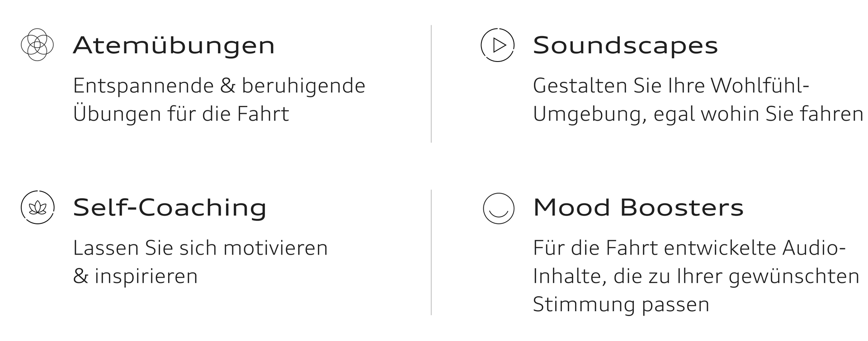This screenshot has height=341, width=868.
Task: Click the play triangle inside Soundscapes icon
Action: (499, 45)
